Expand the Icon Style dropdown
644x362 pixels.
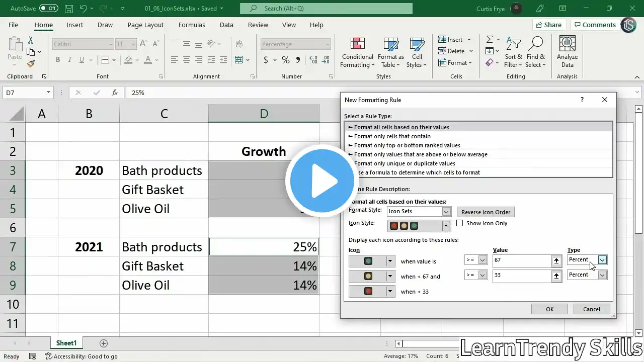point(446,226)
